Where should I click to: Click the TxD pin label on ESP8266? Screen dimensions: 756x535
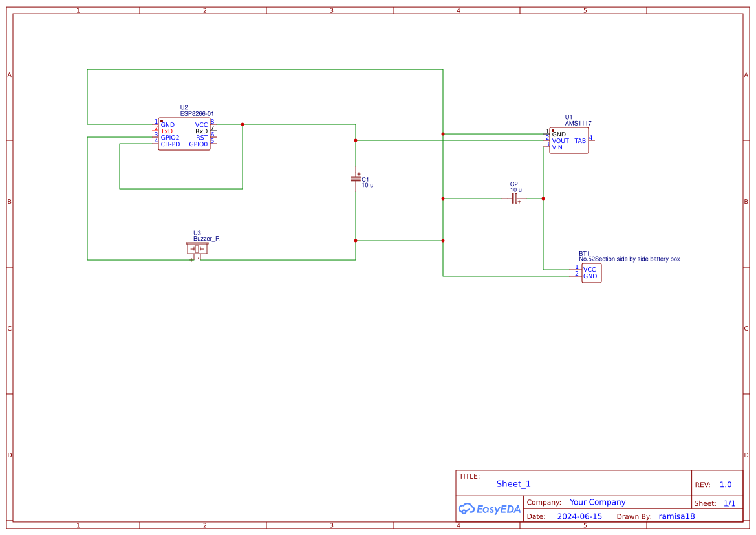click(167, 131)
